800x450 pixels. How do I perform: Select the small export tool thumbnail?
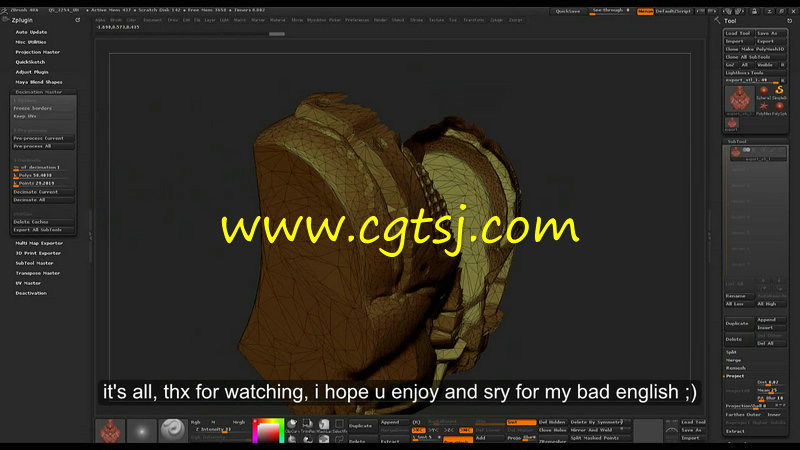click(732, 123)
